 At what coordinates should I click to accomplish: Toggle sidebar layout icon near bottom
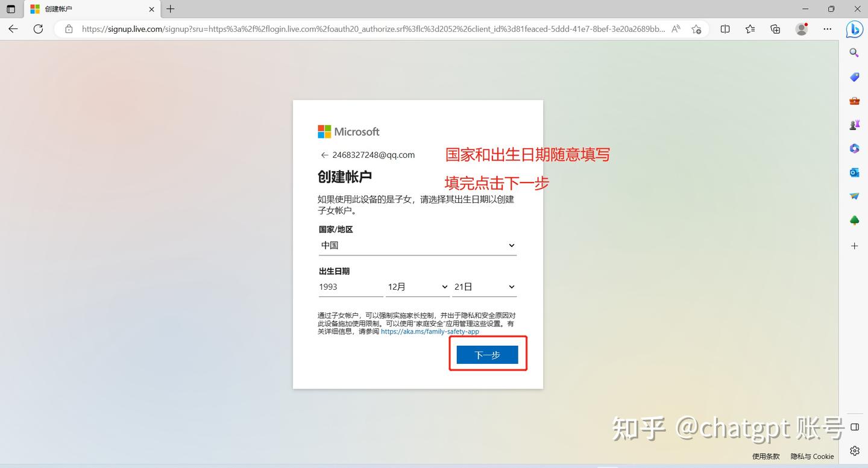854,427
